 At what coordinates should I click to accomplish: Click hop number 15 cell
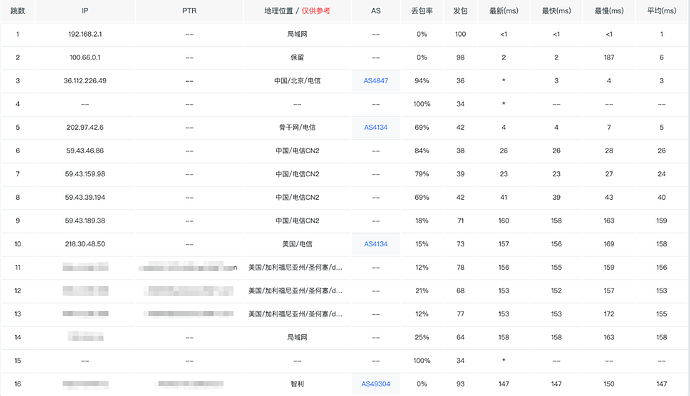18,360
